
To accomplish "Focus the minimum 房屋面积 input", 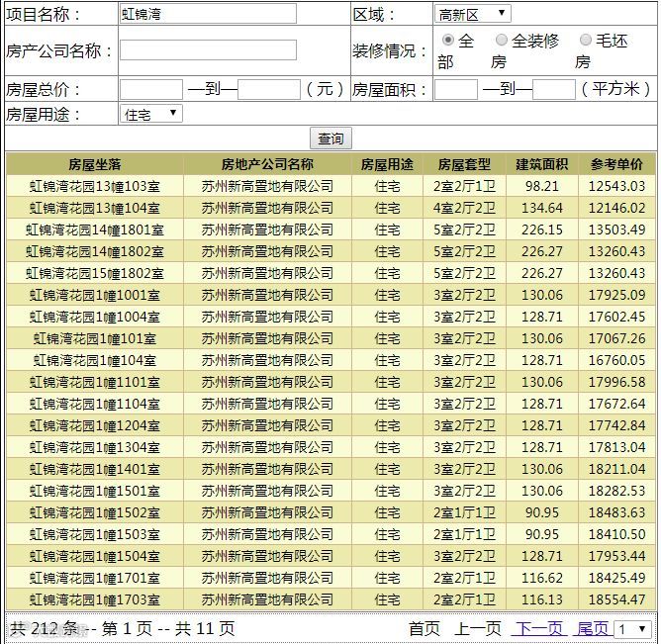I will point(456,89).
